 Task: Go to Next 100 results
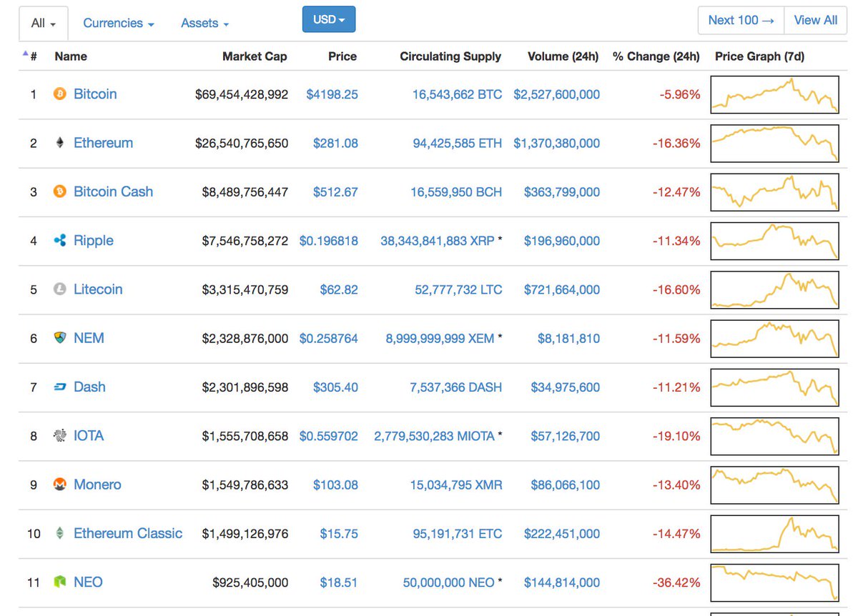741,20
